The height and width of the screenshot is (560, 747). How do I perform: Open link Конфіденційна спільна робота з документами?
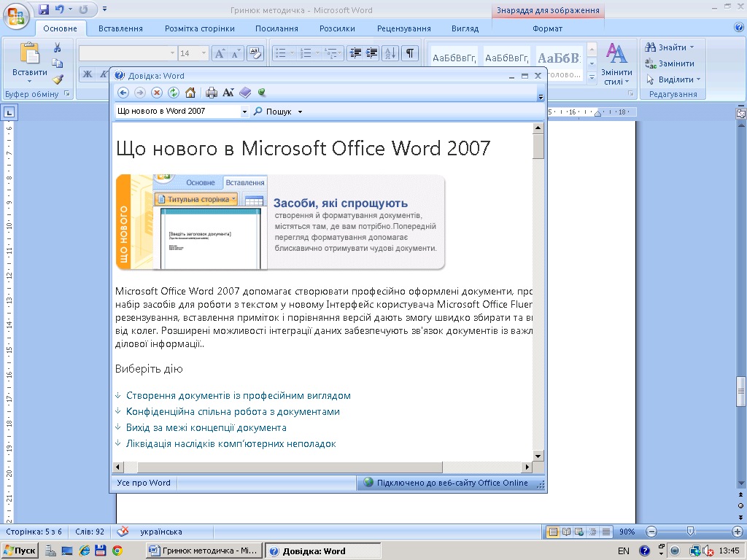click(x=233, y=411)
